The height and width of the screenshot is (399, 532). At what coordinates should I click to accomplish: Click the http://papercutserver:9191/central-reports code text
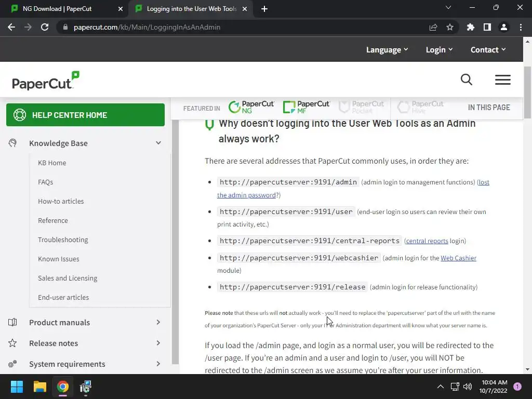(310, 241)
